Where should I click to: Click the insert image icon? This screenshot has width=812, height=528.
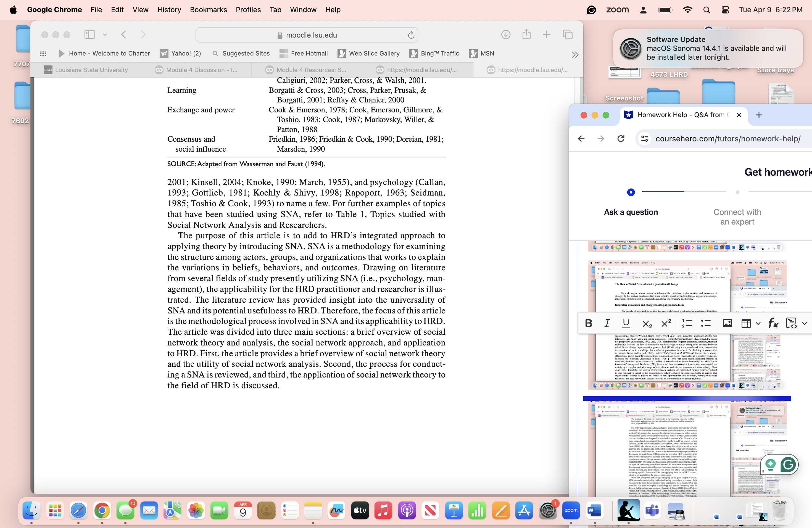[x=727, y=323]
